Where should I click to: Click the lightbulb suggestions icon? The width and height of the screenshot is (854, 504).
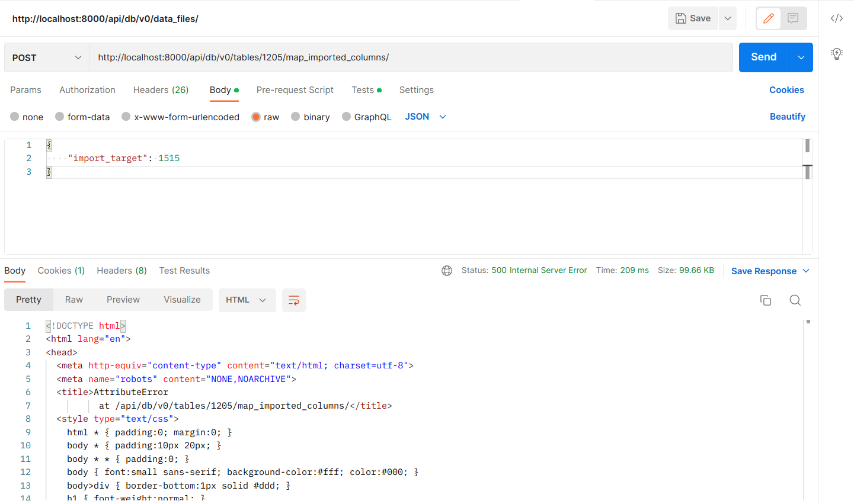pyautogui.click(x=836, y=53)
